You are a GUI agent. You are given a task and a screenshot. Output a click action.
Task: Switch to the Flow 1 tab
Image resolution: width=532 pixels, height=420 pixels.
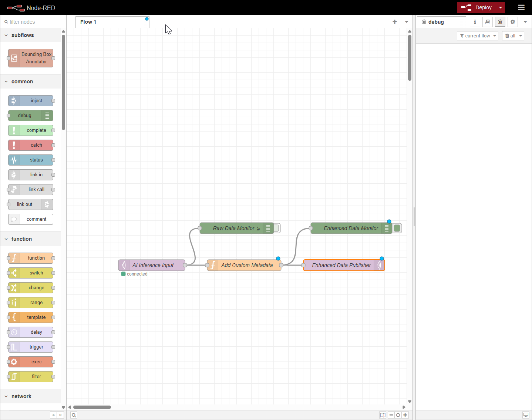coord(88,22)
